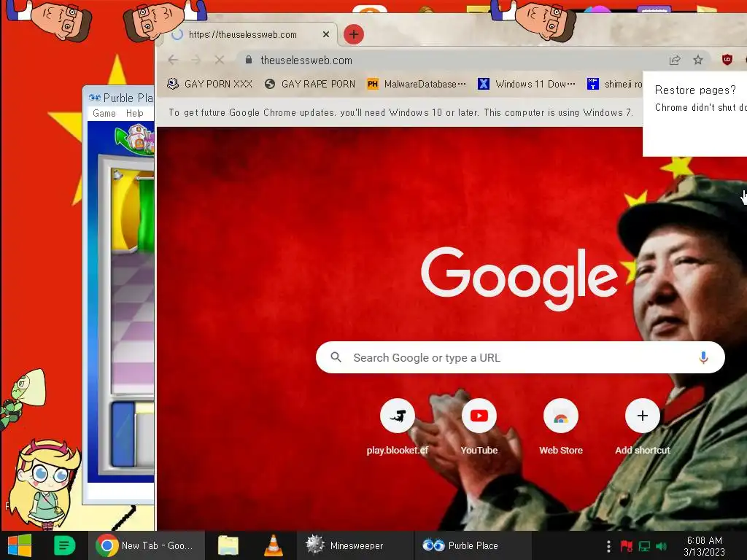Open the GAY PORN XXX bookmark
The height and width of the screenshot is (560, 747).
click(x=209, y=85)
